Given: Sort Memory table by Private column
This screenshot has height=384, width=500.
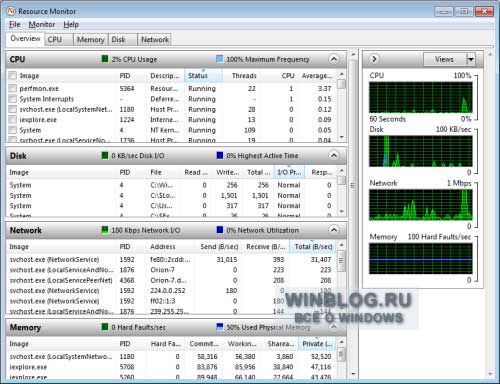Looking at the screenshot, I should tap(317, 344).
